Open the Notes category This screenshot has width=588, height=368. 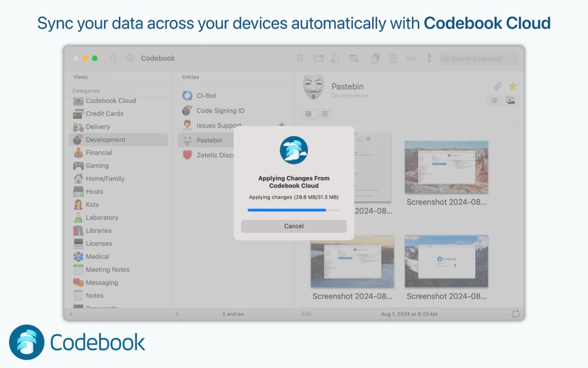tap(118, 296)
